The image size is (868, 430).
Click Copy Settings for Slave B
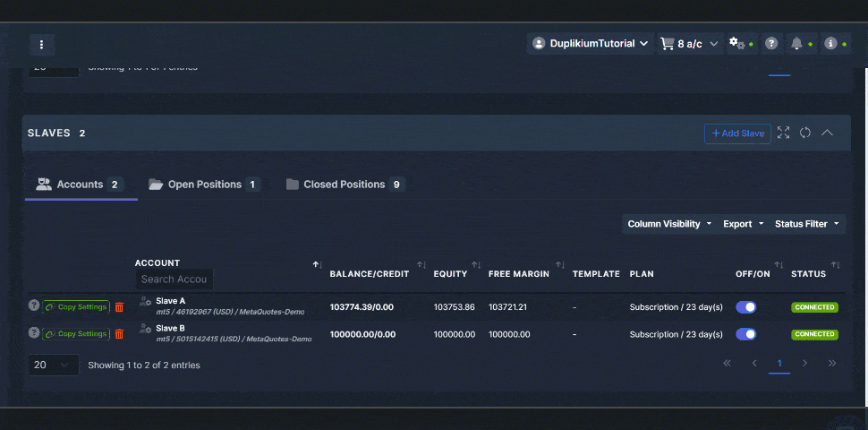pos(76,334)
